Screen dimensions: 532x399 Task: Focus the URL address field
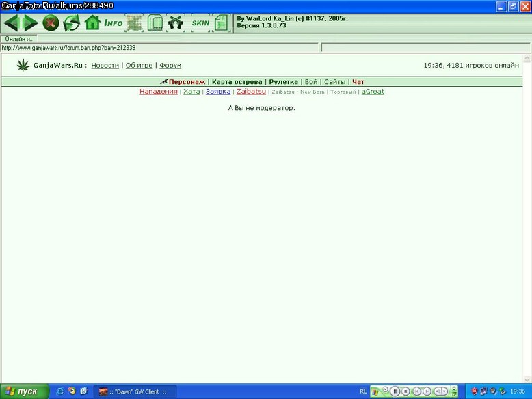pos(159,48)
